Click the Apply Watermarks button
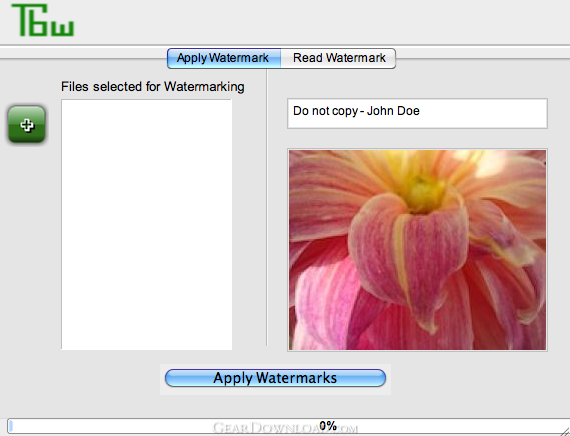 [275, 378]
